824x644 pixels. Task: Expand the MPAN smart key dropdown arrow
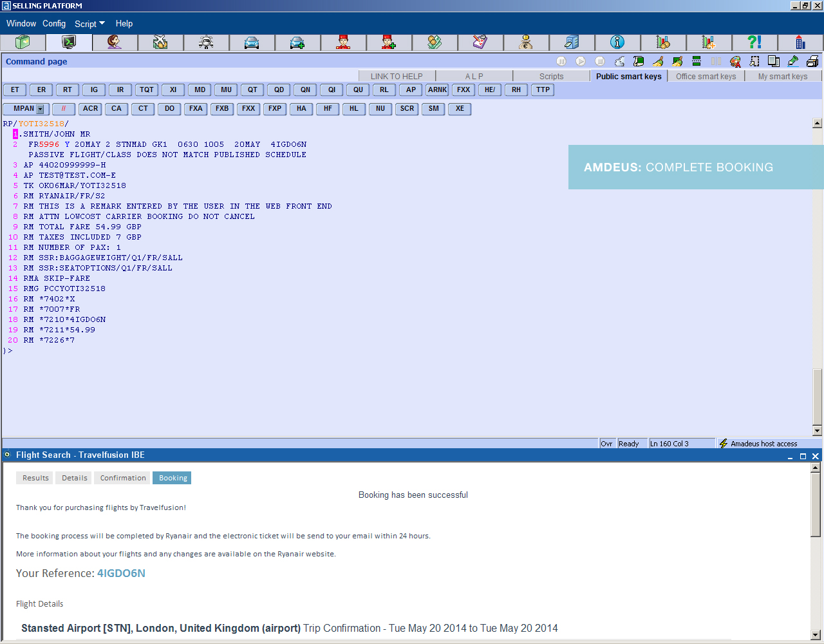point(40,109)
